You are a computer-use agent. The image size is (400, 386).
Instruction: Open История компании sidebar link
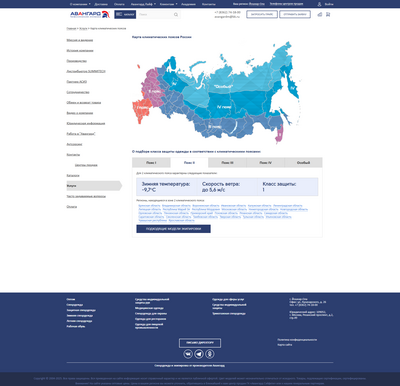pos(80,50)
